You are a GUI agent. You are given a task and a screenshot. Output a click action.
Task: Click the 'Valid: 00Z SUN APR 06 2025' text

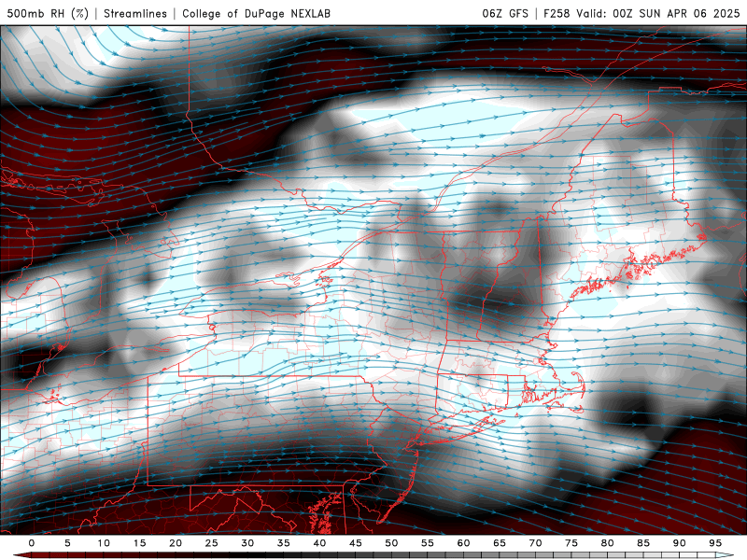pyautogui.click(x=658, y=13)
